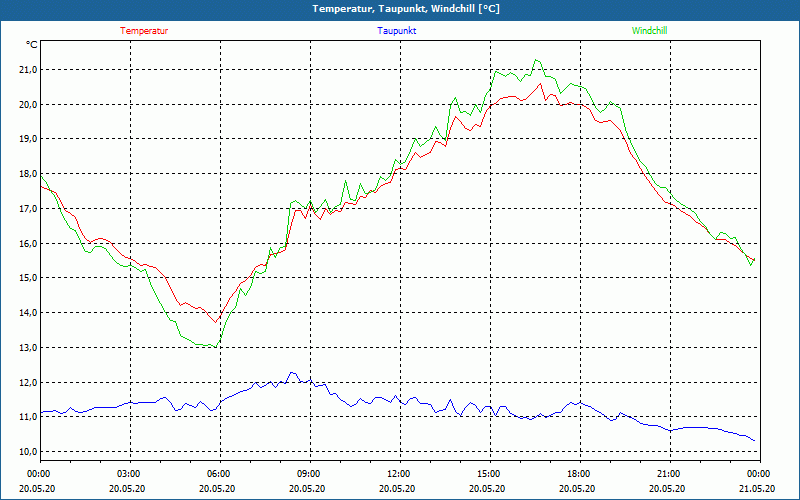Click the 20,0 y-axis value

[28, 105]
